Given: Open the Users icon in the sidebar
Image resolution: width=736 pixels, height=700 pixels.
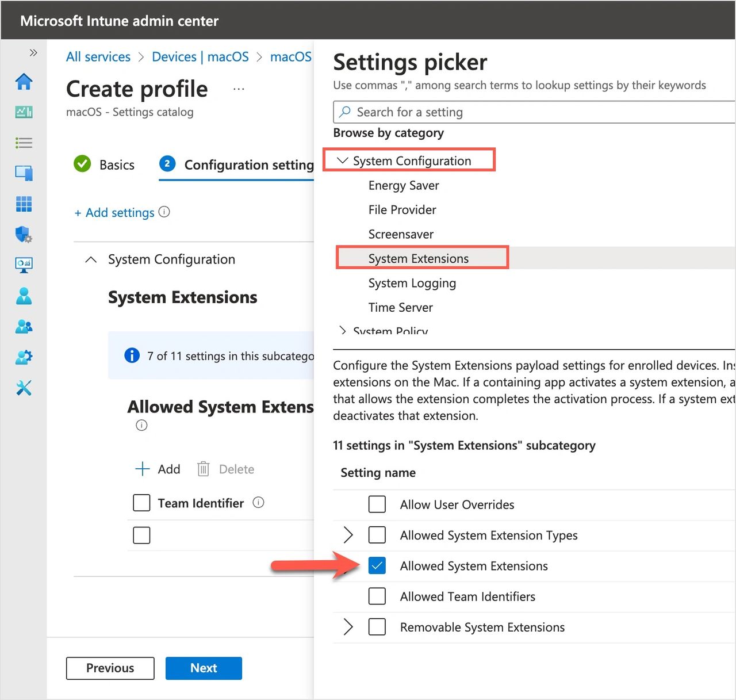Looking at the screenshot, I should (24, 296).
